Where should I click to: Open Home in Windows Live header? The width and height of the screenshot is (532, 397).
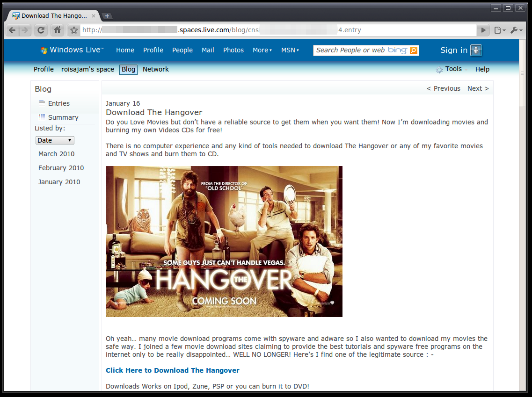point(125,50)
